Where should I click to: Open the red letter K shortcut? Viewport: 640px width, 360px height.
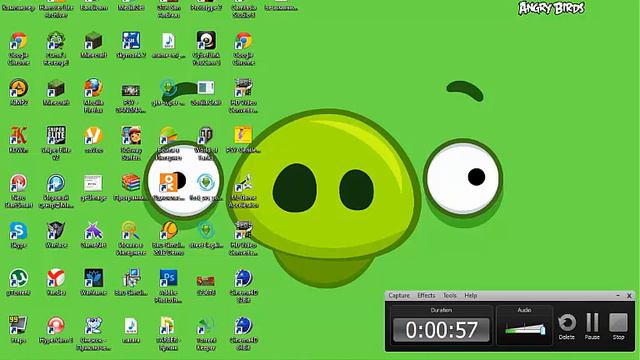18,136
